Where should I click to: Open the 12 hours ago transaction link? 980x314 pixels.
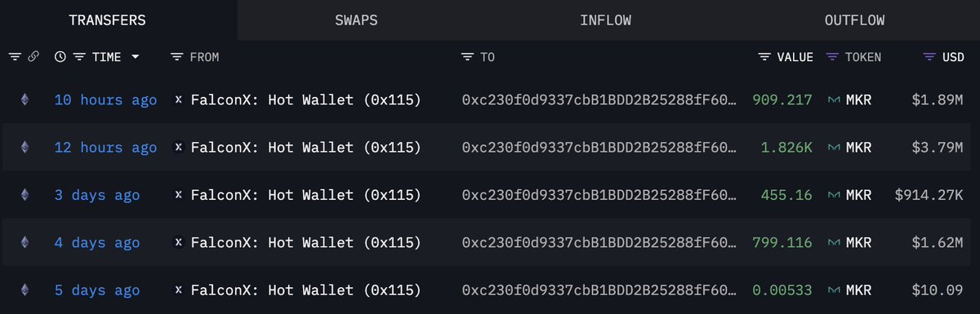[x=105, y=148]
